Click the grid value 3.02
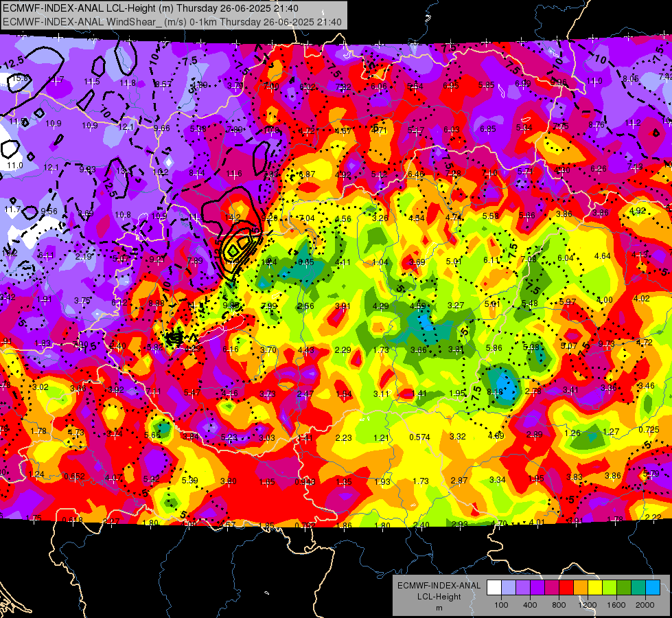The image size is (672, 618). [40, 387]
